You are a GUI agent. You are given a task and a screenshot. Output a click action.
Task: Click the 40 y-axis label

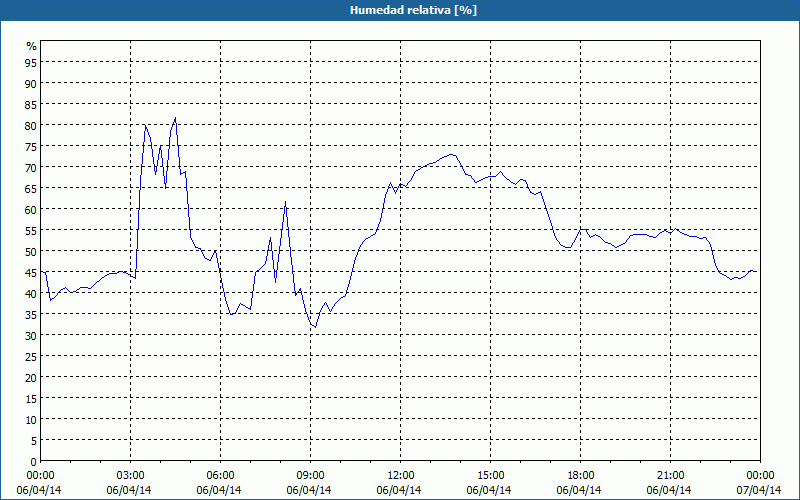[31, 293]
